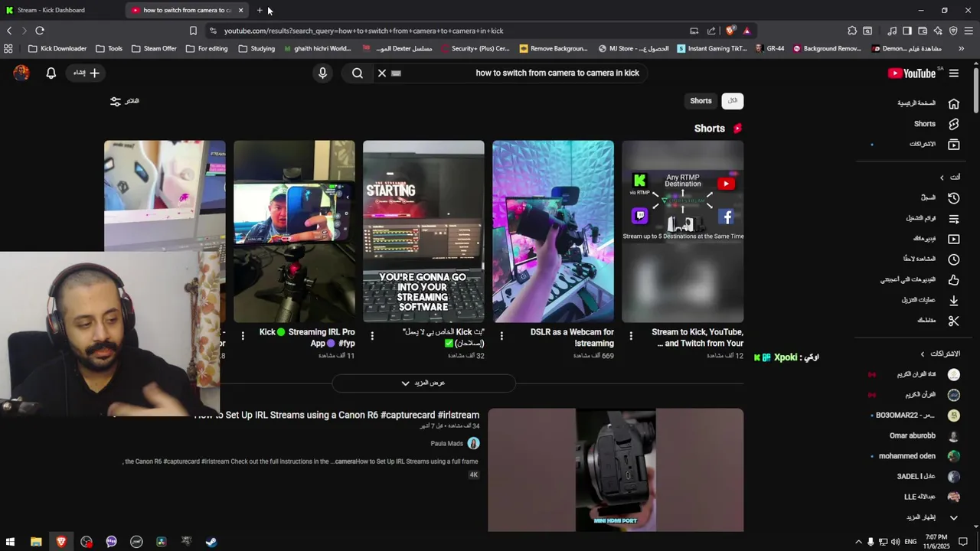Open options menu for 'بث Kick' short
The image size is (980, 551).
(372, 336)
